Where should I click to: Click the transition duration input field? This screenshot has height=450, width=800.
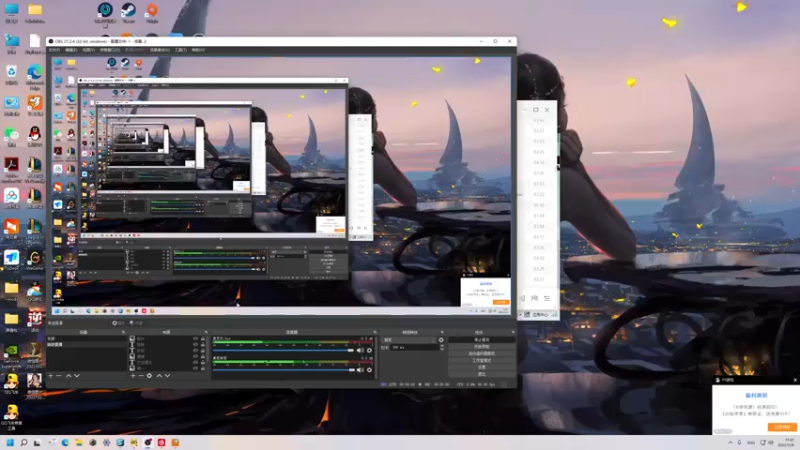pos(415,347)
